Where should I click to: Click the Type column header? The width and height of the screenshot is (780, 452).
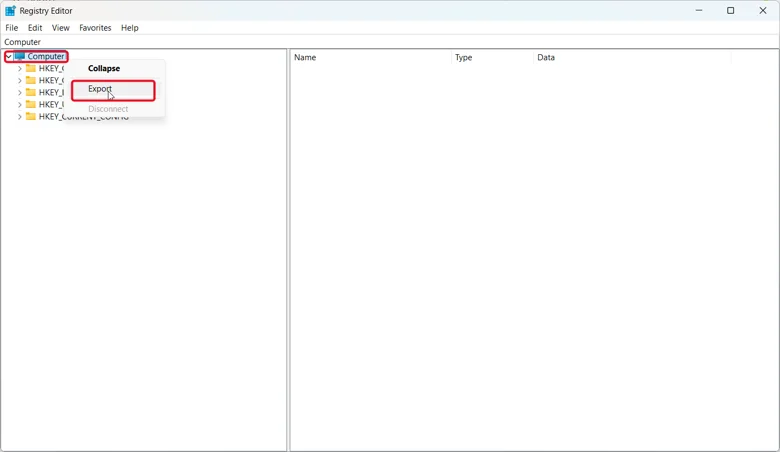point(492,57)
